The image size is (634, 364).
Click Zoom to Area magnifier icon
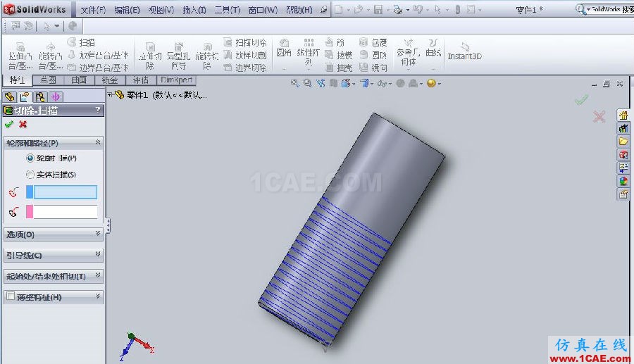coord(308,83)
